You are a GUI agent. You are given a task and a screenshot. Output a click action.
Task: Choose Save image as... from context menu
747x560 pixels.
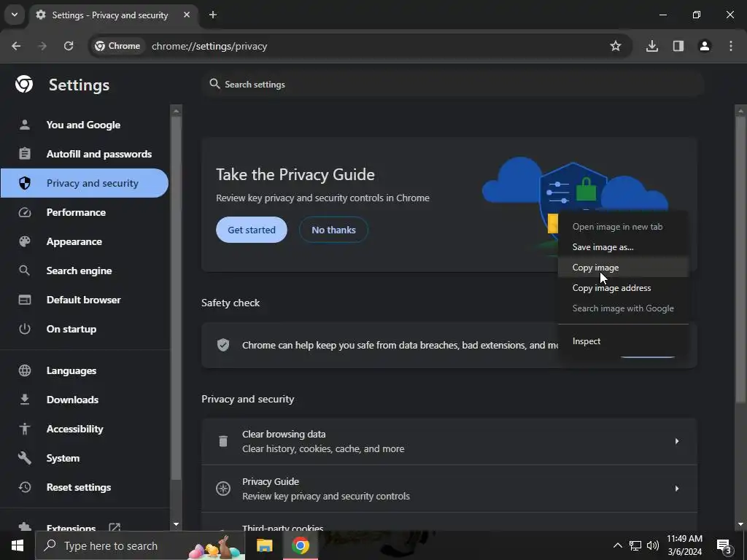tap(623, 247)
